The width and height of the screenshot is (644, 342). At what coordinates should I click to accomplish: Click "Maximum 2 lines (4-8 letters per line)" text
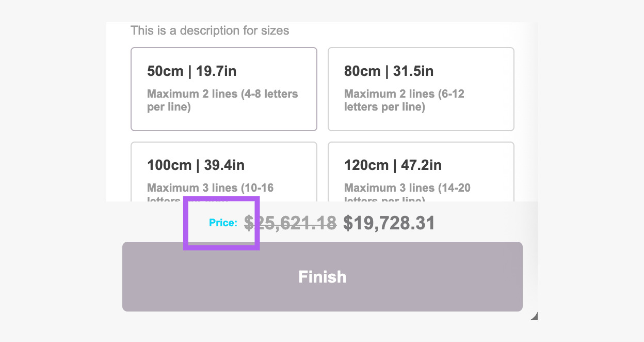point(222,101)
